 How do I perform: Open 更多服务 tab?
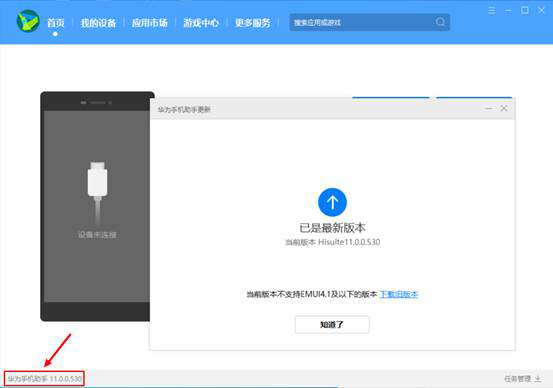pyautogui.click(x=253, y=23)
